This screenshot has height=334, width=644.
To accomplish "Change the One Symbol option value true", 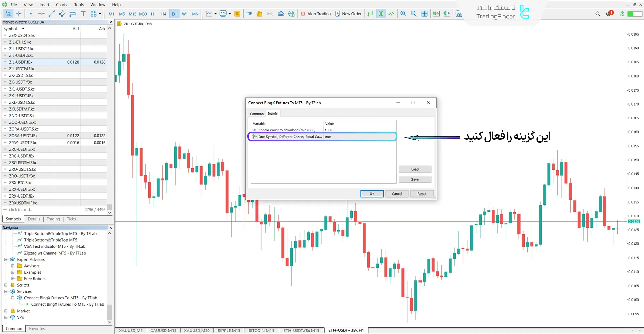I will coord(359,137).
